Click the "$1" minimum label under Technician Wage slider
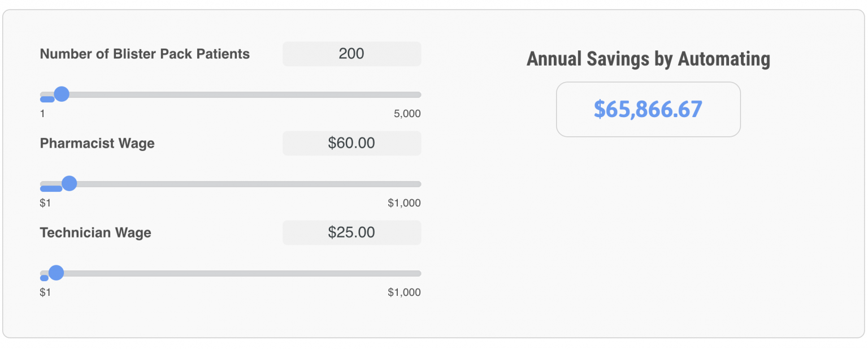 coord(45,292)
